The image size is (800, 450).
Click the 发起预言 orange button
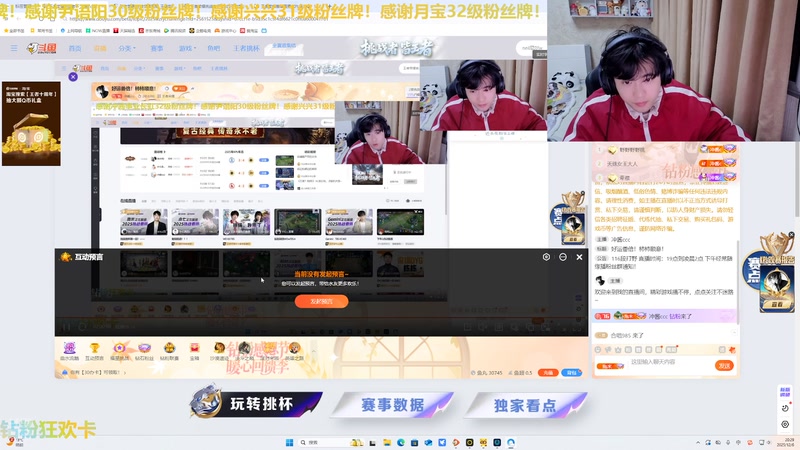tap(321, 301)
